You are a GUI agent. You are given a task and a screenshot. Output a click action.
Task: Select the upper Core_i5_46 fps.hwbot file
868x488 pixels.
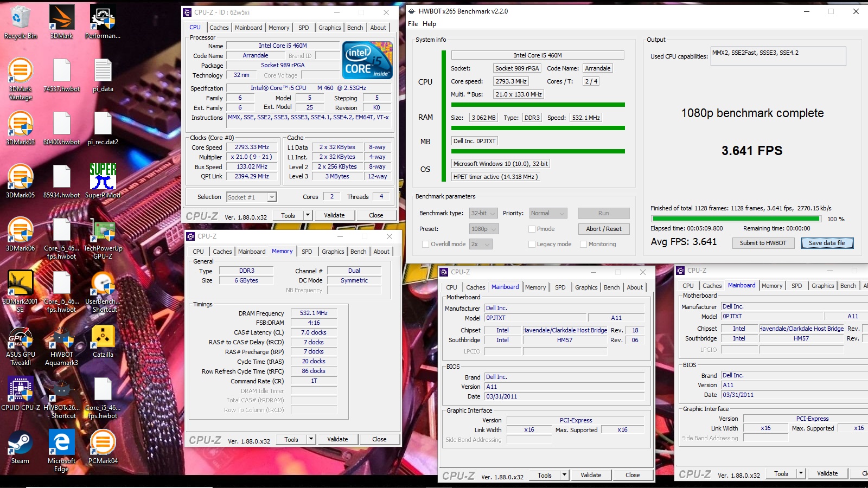pyautogui.click(x=62, y=239)
